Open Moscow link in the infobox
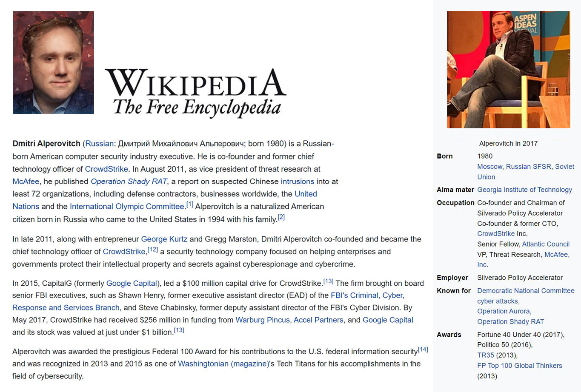This screenshot has height=392, width=581. tap(490, 167)
